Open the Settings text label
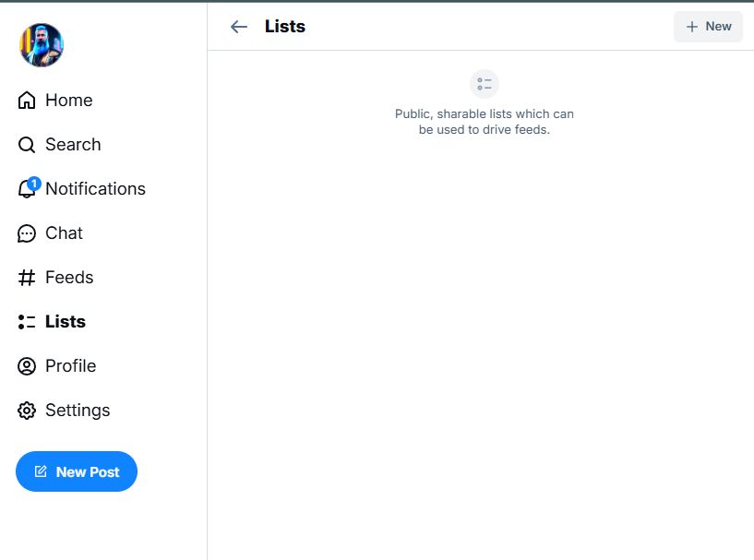Image resolution: width=754 pixels, height=560 pixels. pyautogui.click(x=78, y=411)
